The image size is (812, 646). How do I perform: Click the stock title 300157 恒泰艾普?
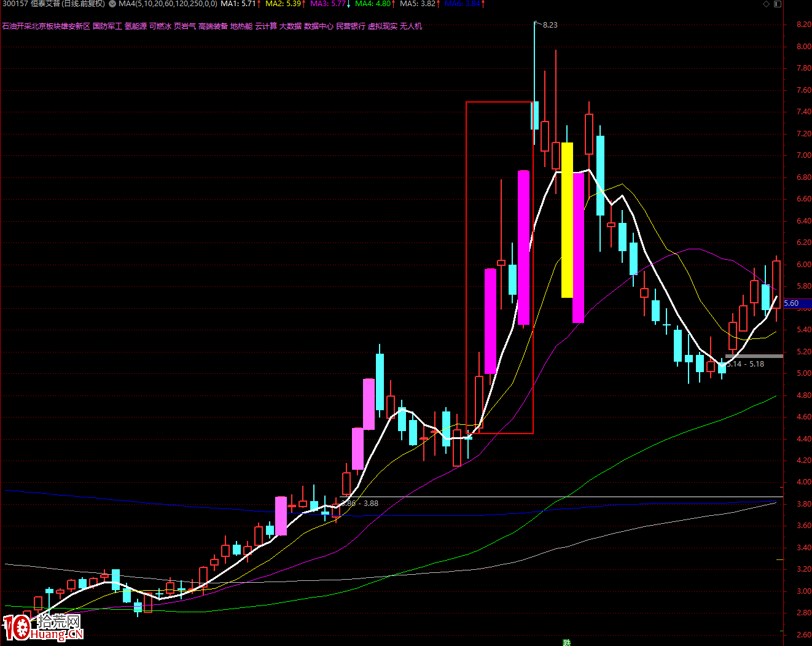pos(53,4)
